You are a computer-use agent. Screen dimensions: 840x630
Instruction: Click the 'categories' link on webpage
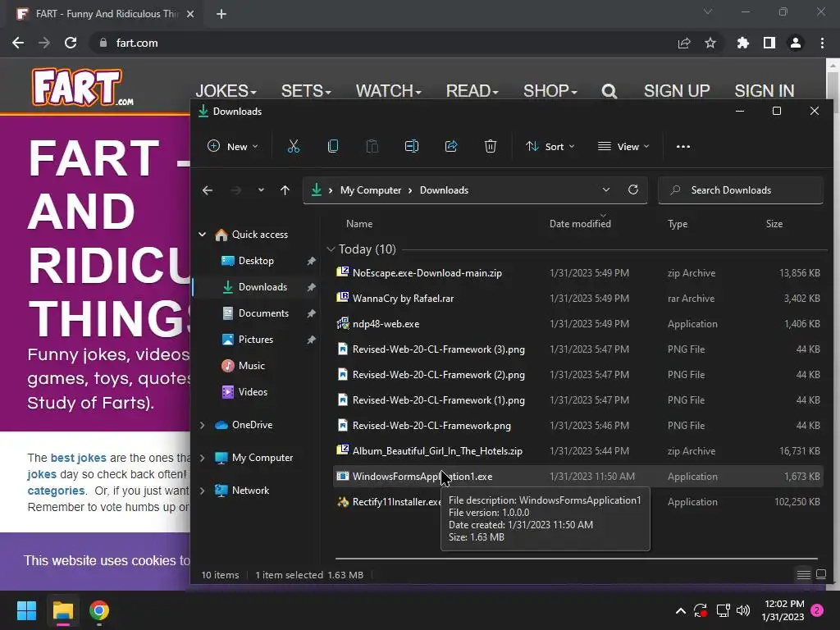point(56,491)
